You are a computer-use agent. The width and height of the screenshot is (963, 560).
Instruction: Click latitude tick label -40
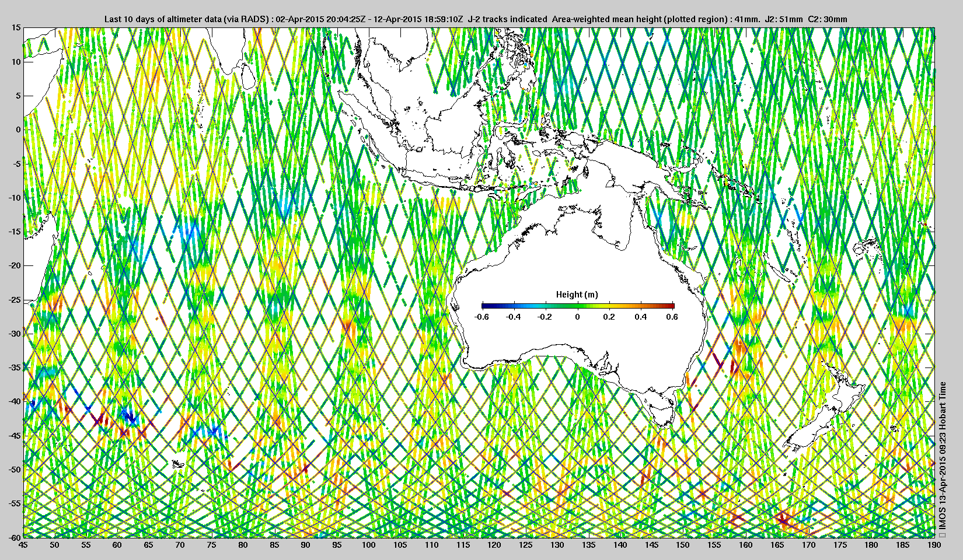(13, 401)
